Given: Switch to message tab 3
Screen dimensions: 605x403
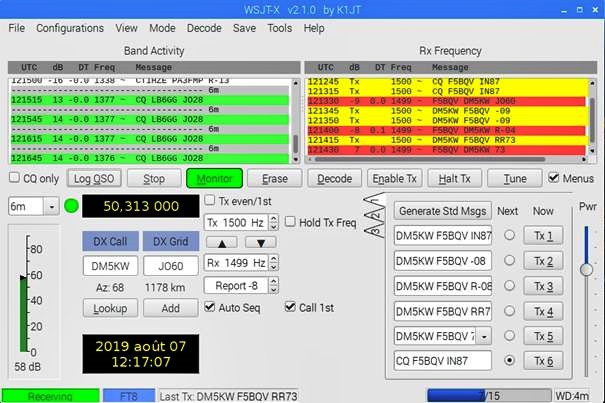Looking at the screenshot, I should point(376,232).
